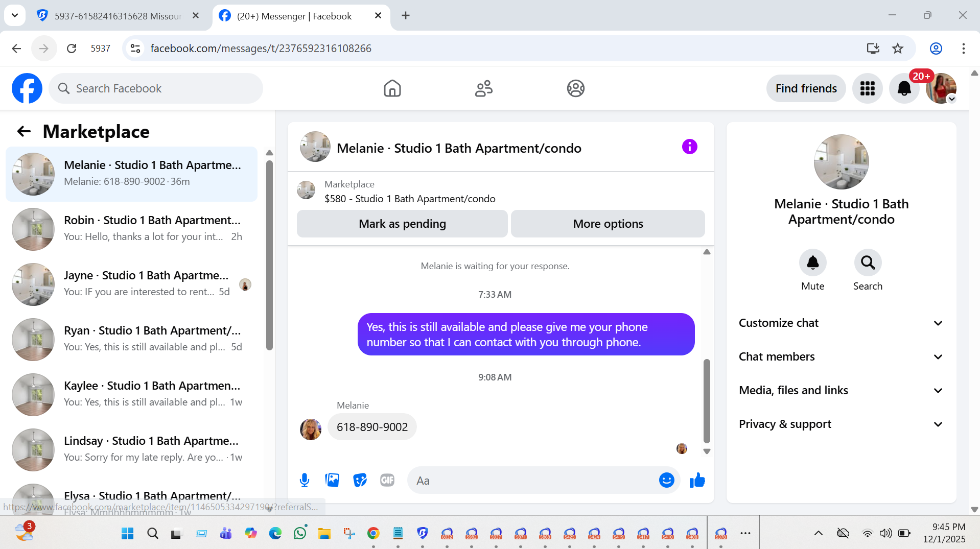Image resolution: width=980 pixels, height=549 pixels.
Task: Go back from Marketplace chats list
Action: point(24,132)
